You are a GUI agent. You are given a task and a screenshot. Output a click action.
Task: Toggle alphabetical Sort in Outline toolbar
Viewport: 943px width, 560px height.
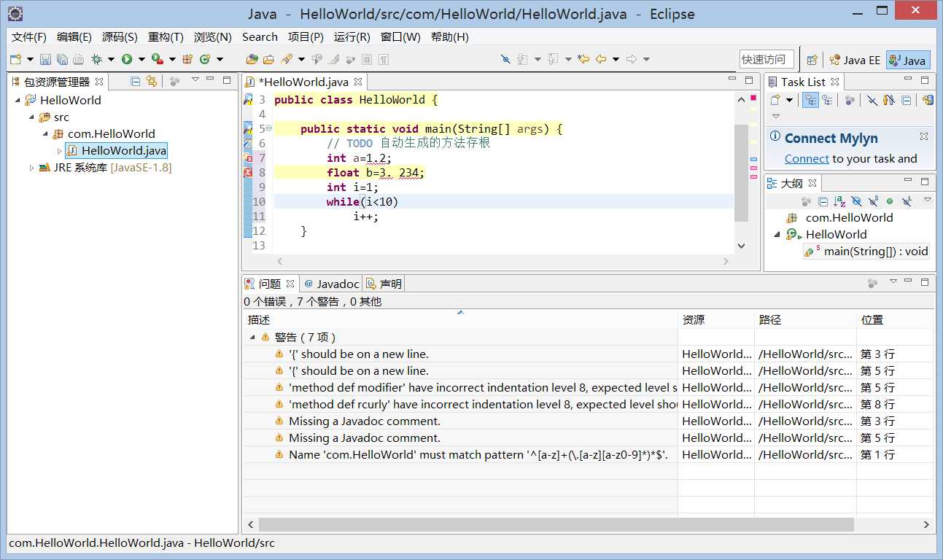(839, 201)
